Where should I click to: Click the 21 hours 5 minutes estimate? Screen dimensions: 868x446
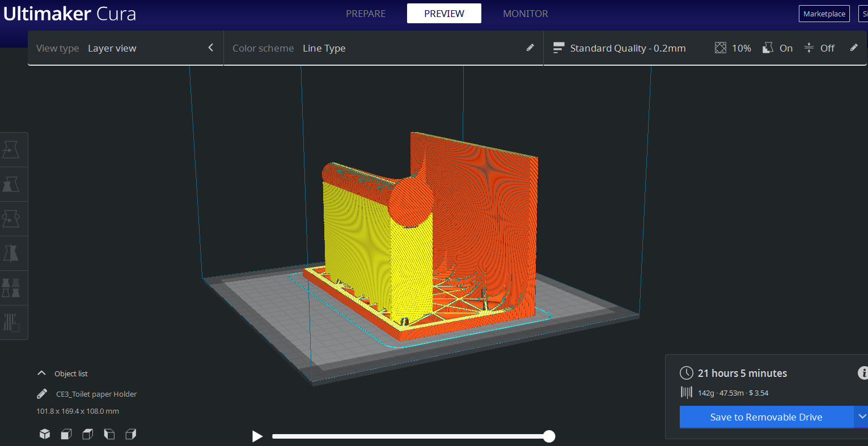click(742, 373)
